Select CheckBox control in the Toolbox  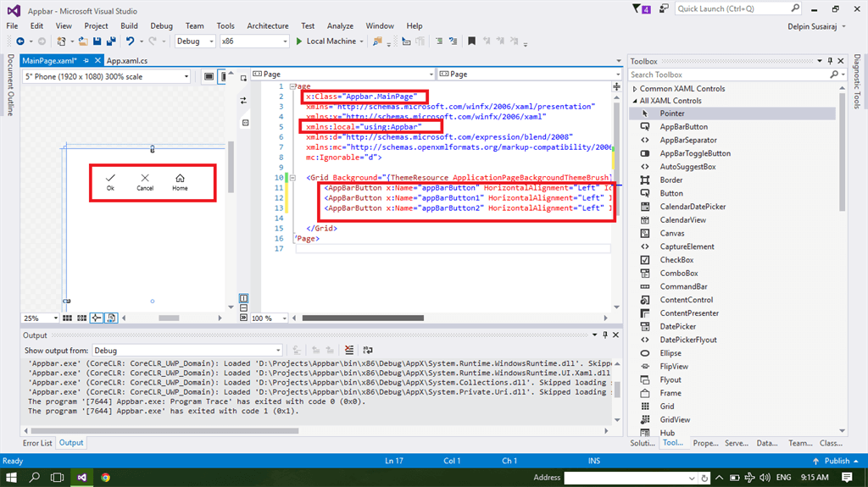pos(676,260)
